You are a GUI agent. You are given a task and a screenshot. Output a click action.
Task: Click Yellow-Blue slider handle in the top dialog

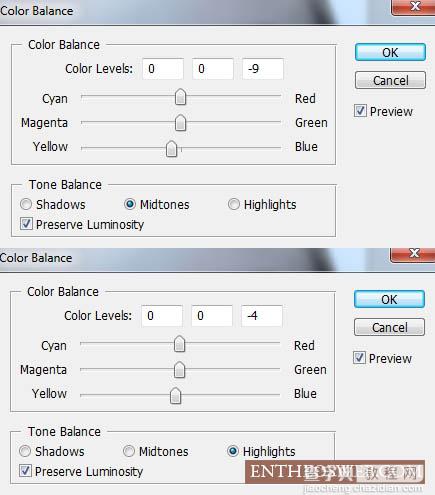tap(172, 148)
